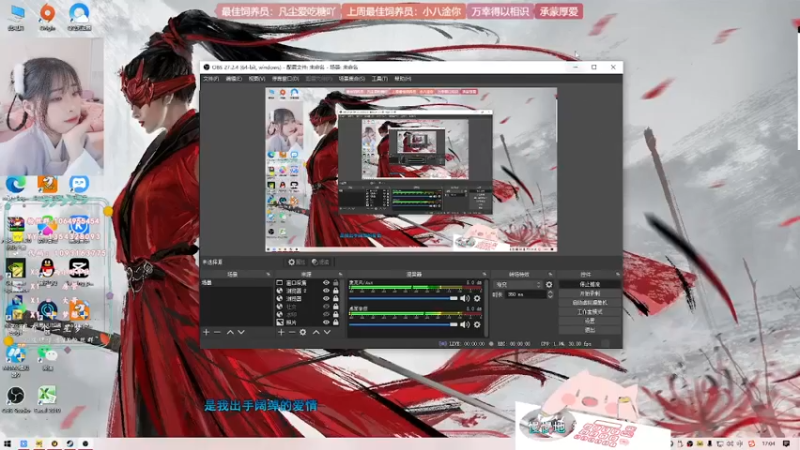The height and width of the screenshot is (450, 800).
Task: Toggle the lock on 浏览器 source
Action: tap(336, 298)
